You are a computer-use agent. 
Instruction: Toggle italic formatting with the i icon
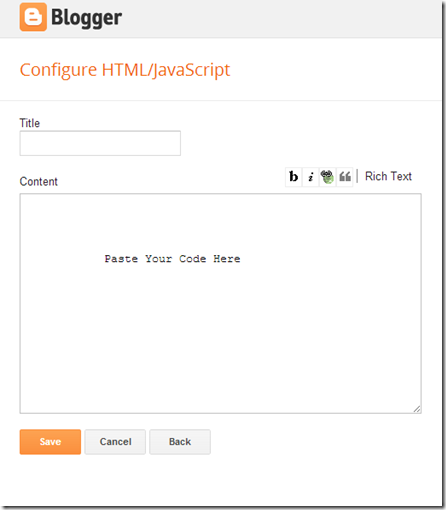click(x=311, y=177)
